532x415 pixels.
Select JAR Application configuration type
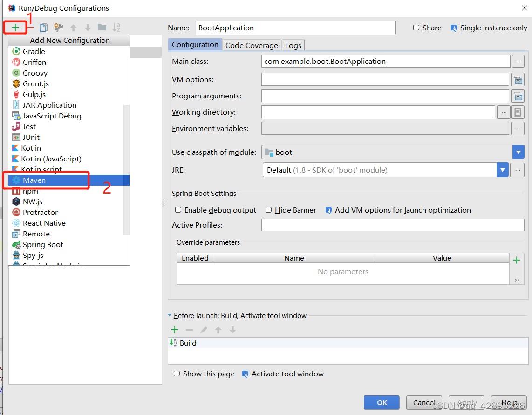[x=69, y=105]
